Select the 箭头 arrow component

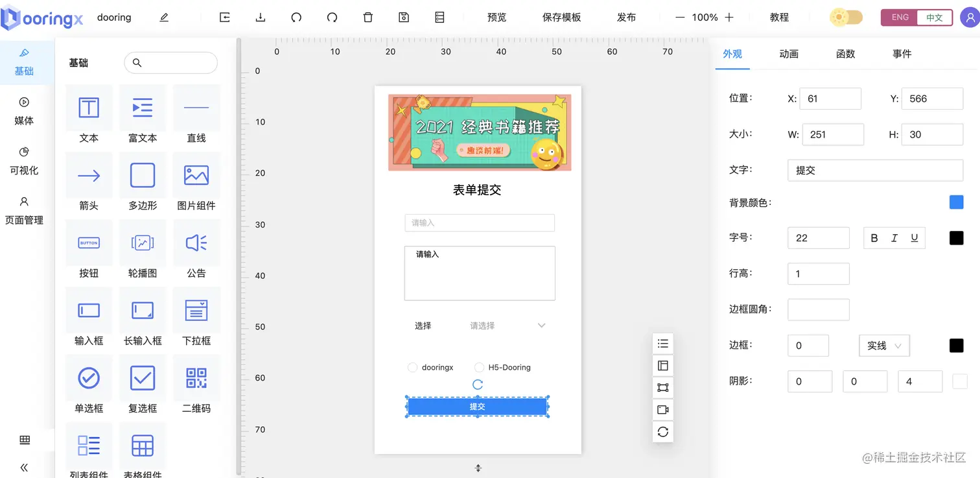click(89, 182)
